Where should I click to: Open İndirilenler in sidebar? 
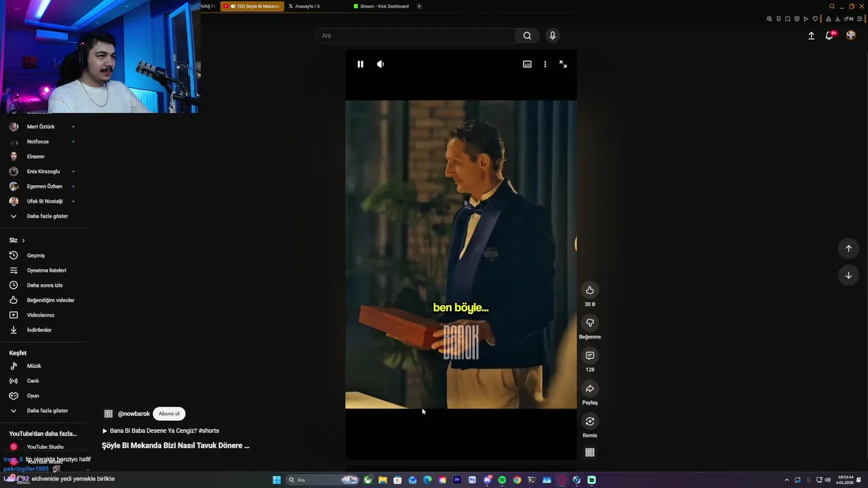39,330
